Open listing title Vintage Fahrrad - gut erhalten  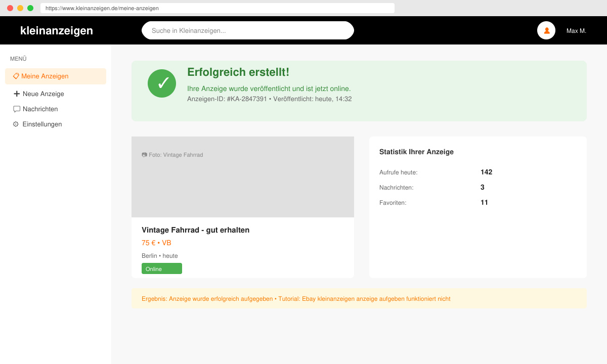coord(195,230)
